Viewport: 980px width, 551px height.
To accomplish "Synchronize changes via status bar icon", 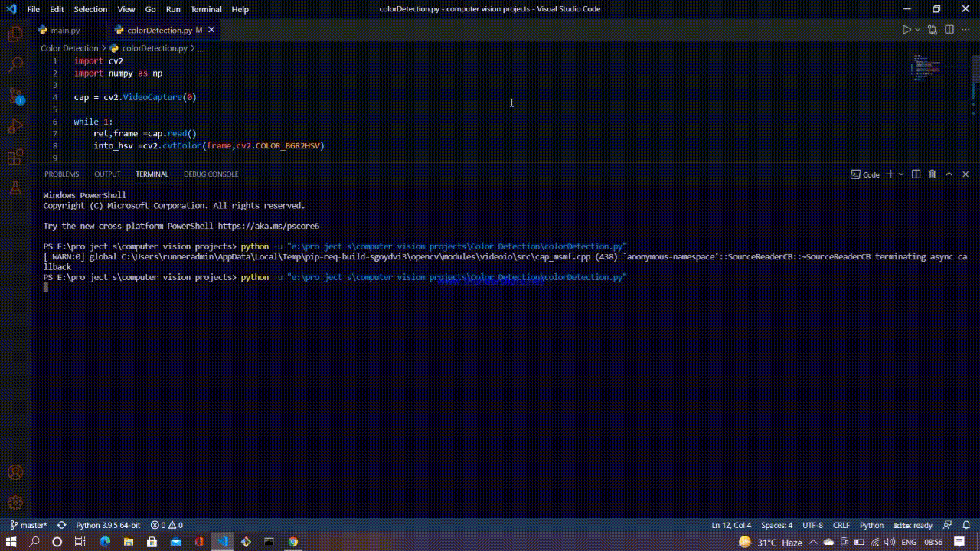I will pos(61,525).
